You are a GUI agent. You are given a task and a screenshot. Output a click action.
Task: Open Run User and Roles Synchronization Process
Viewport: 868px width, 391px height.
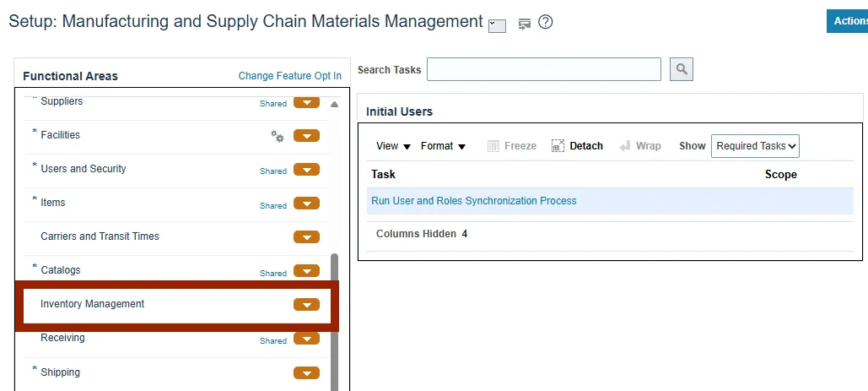click(x=474, y=201)
